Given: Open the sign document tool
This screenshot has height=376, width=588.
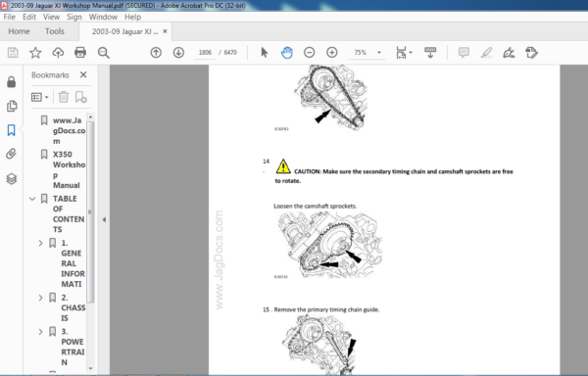Looking at the screenshot, I should (509, 53).
